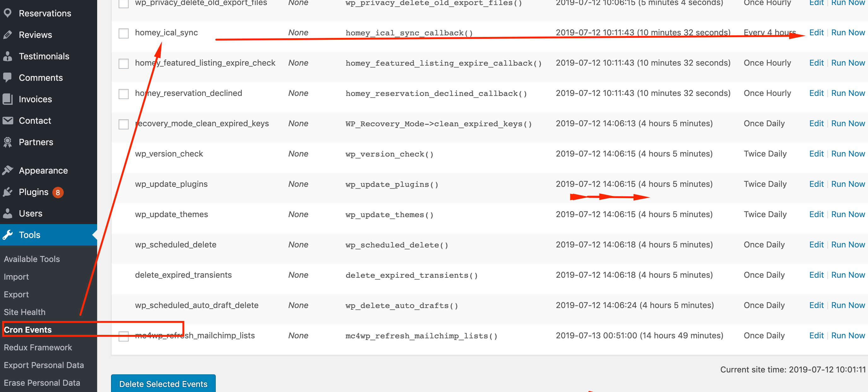This screenshot has width=868, height=392.
Task: Click the Tools wrench icon
Action: tap(8, 235)
